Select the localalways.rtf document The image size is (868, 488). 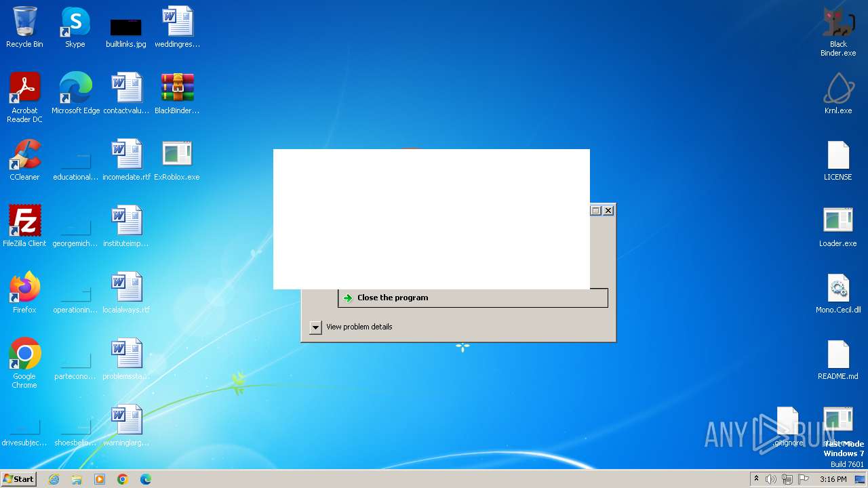click(x=126, y=293)
